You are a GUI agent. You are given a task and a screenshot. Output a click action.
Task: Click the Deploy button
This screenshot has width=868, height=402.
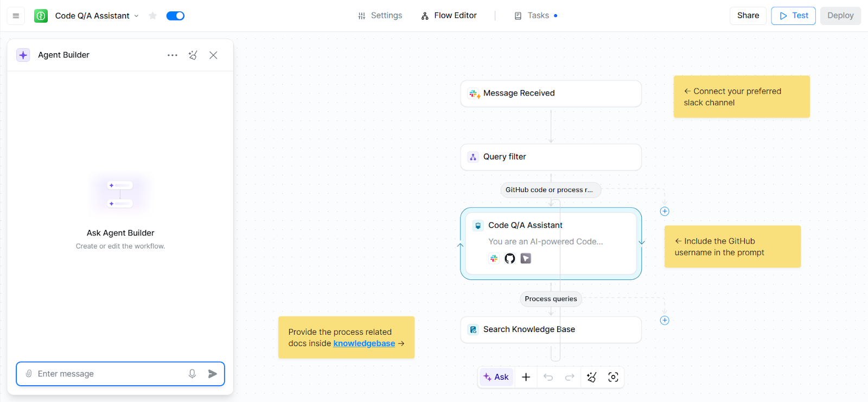[x=840, y=16]
